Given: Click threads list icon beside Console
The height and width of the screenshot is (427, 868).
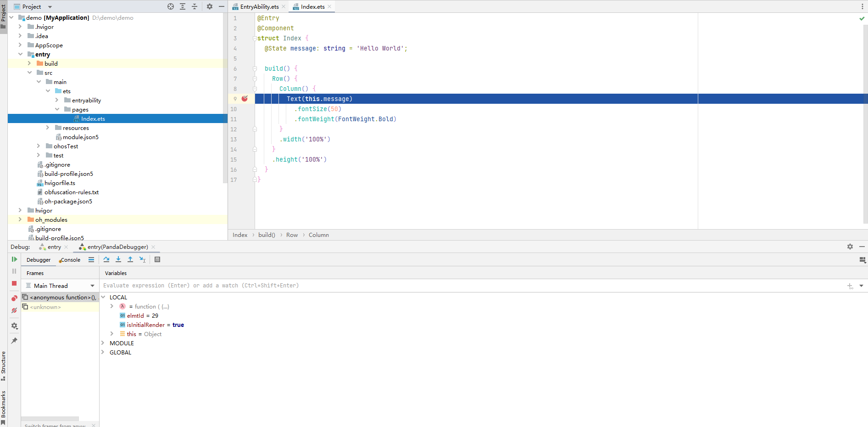Looking at the screenshot, I should 91,259.
